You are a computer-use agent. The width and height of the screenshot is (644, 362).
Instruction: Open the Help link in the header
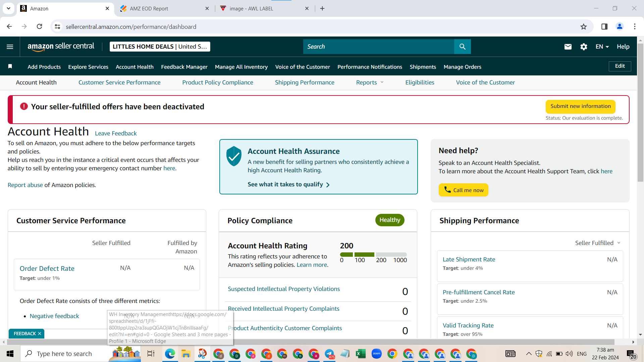[623, 47]
